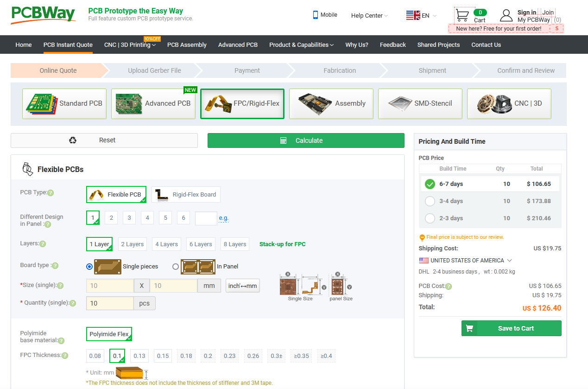
Task: Open Shared Projects menu item
Action: point(438,45)
